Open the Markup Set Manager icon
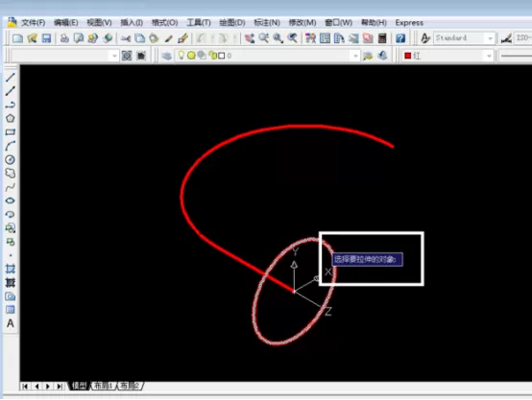The width and height of the screenshot is (532, 400). [368, 38]
